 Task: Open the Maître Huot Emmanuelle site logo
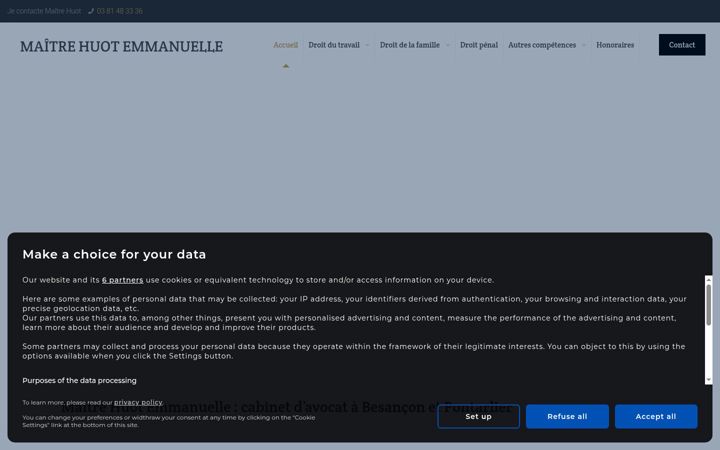pos(122,46)
